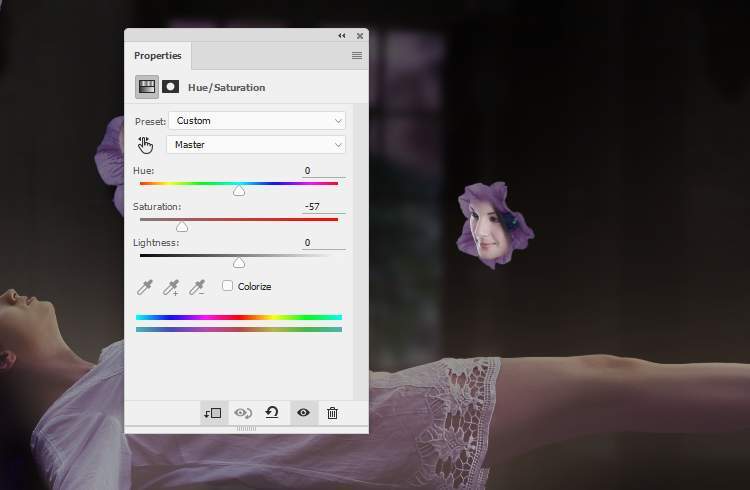The width and height of the screenshot is (750, 490).
Task: Click the Lightness slider handle
Action: (x=239, y=263)
